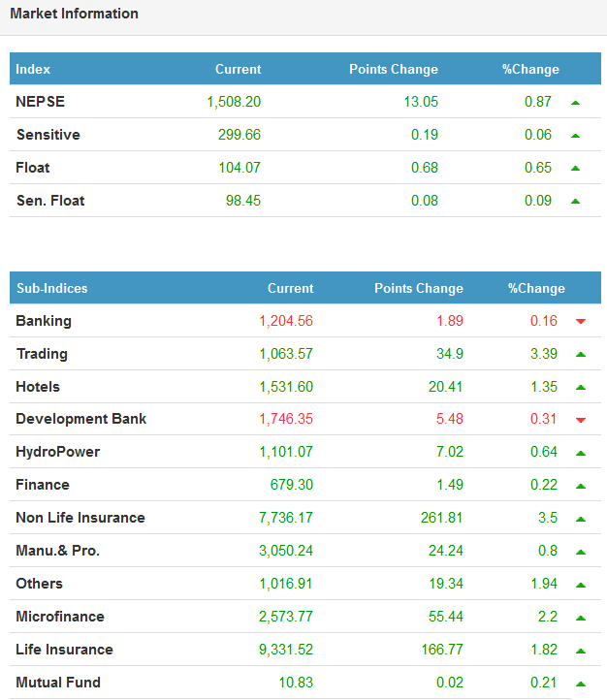Click Others percent change 1.94

tap(544, 584)
